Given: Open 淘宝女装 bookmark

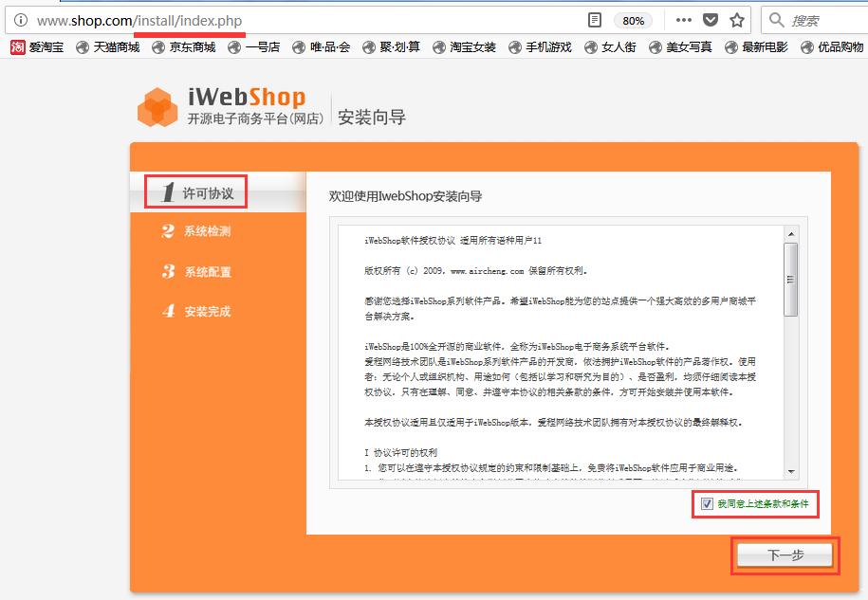Looking at the screenshot, I should click(x=464, y=47).
